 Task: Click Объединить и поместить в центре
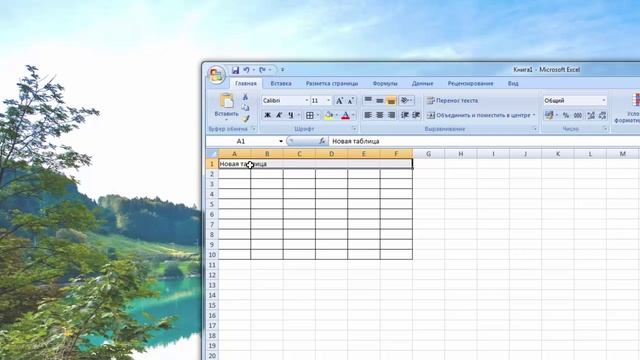point(478,116)
